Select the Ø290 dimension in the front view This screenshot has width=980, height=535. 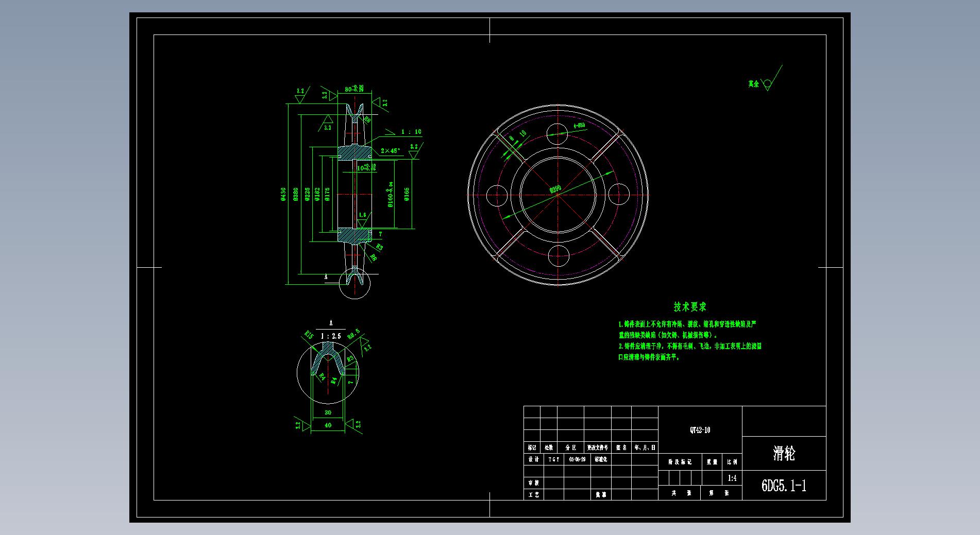[555, 189]
